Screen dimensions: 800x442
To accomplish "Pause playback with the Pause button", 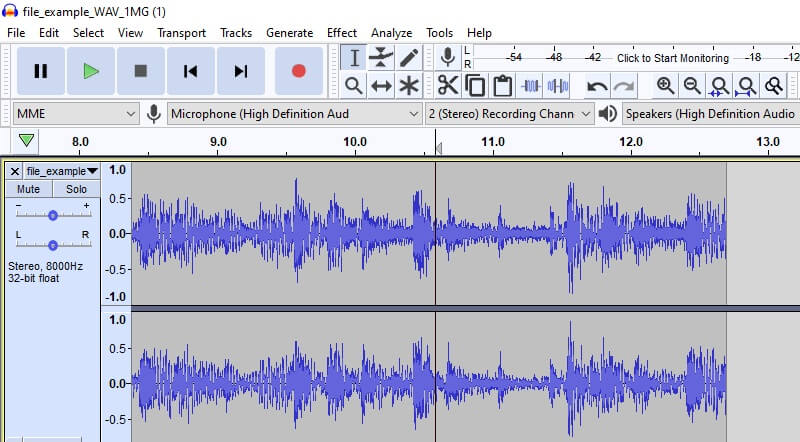I will click(41, 71).
